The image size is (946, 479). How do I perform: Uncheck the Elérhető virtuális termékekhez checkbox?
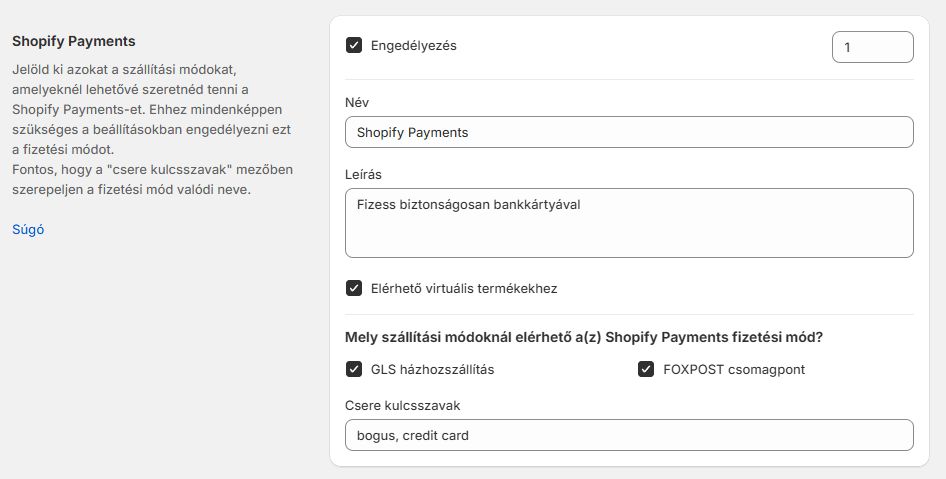pyautogui.click(x=354, y=288)
